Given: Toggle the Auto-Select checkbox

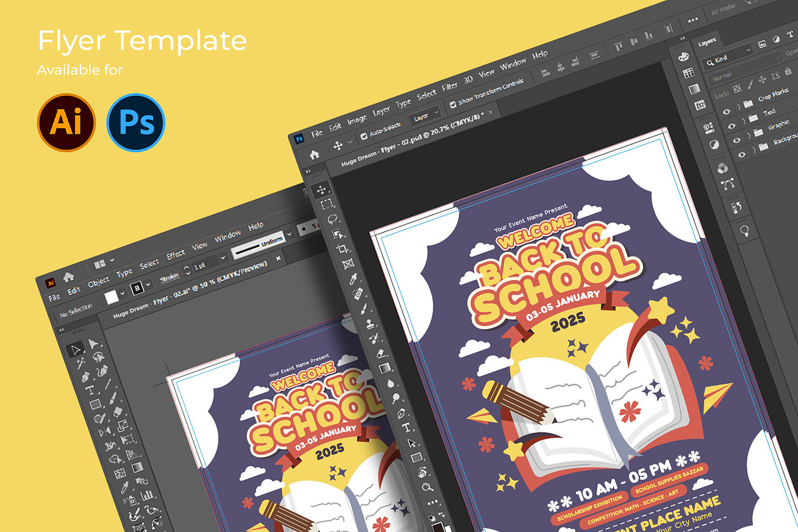Looking at the screenshot, I should (x=363, y=136).
